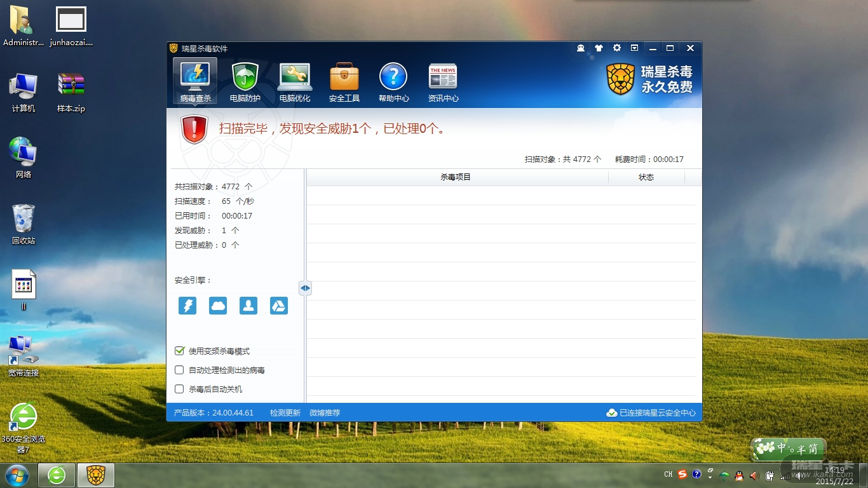Select the junhaozai desktop shortcut

coord(71,27)
